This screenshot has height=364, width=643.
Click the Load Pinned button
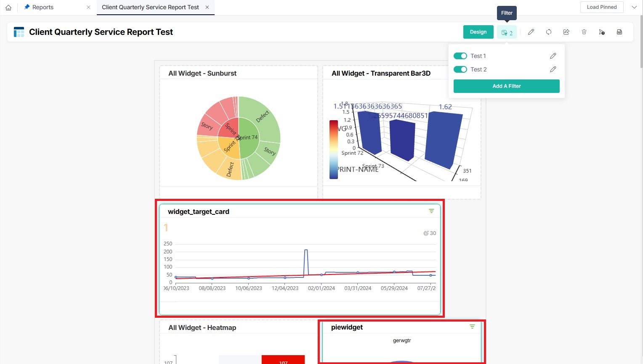601,7
